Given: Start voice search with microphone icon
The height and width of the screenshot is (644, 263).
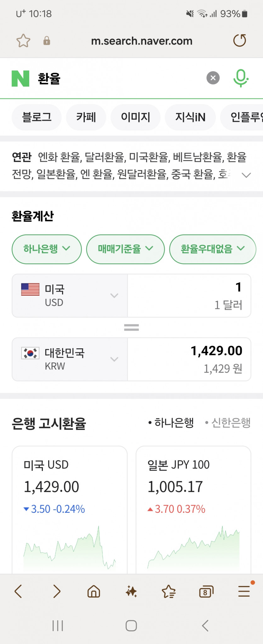Looking at the screenshot, I should (x=241, y=78).
